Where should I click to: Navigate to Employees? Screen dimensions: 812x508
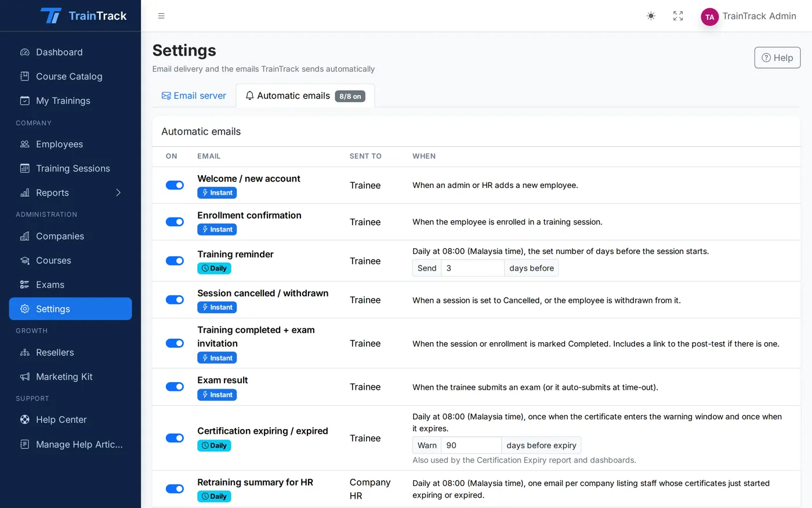70,144
